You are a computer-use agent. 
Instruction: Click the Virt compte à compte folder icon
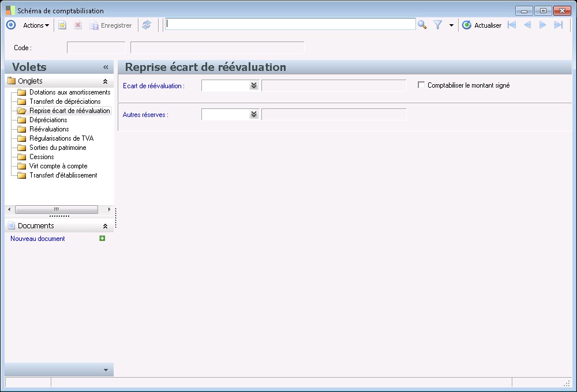22,166
